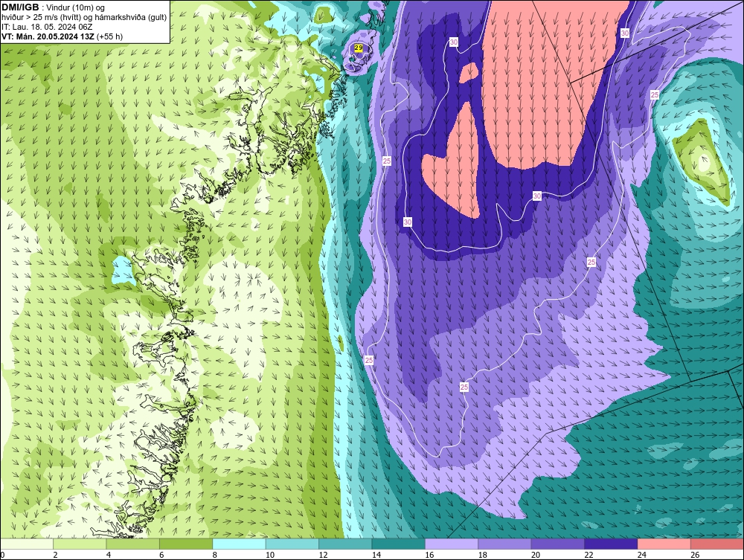Click the legend scale number 14
Image resolution: width=744 pixels, height=560 pixels.
tap(376, 555)
